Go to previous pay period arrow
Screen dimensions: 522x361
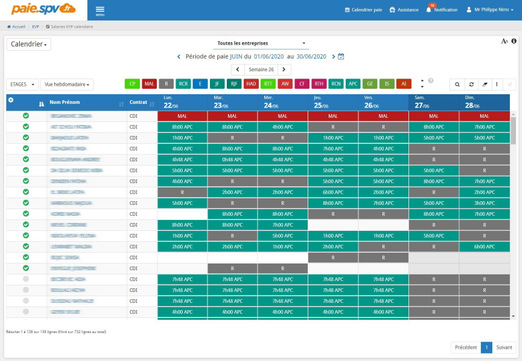pyautogui.click(x=179, y=57)
